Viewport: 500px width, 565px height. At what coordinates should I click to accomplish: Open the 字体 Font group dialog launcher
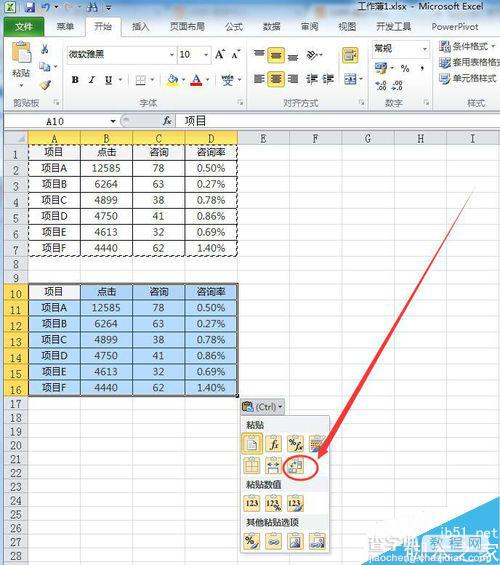pyautogui.click(x=240, y=103)
